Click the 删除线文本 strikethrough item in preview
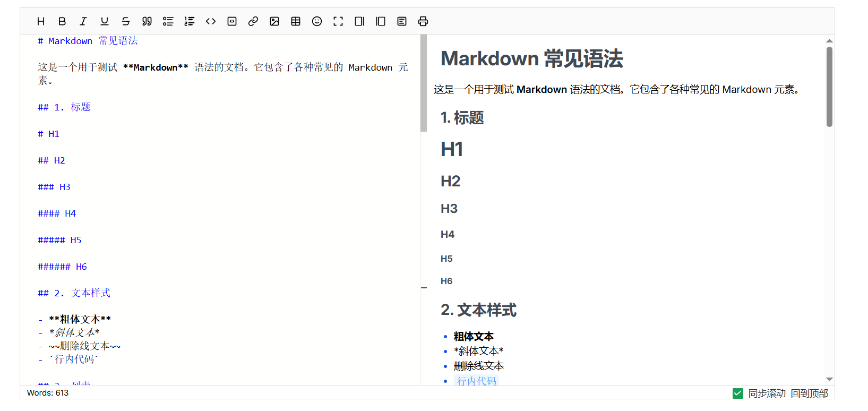Viewport: 868px width, 411px height. (479, 366)
